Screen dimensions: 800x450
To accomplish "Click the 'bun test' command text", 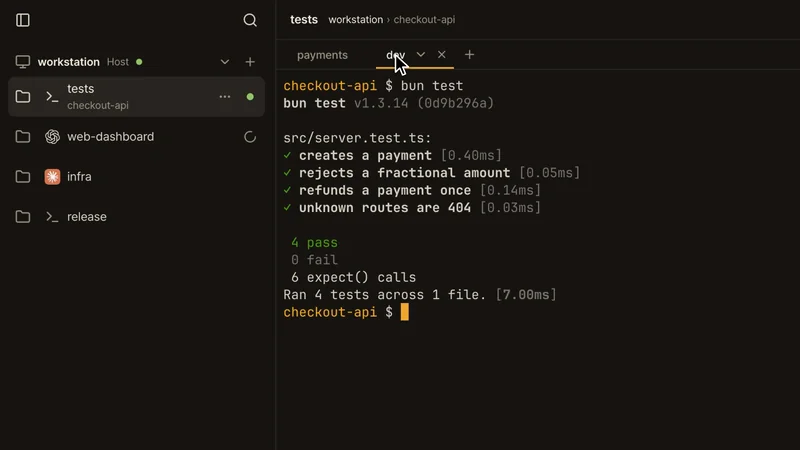I will point(432,86).
